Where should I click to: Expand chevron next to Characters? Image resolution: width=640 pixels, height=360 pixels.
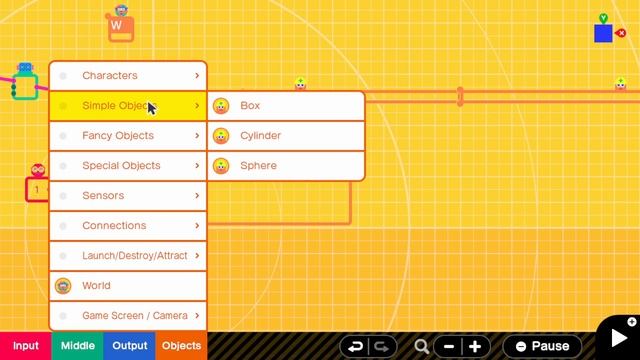click(197, 76)
